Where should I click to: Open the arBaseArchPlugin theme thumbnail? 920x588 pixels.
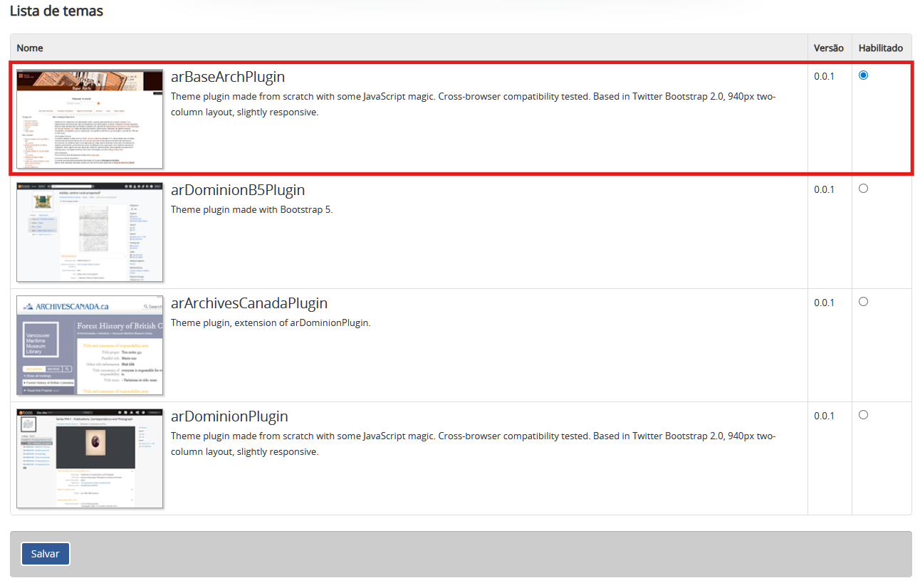[x=90, y=119]
